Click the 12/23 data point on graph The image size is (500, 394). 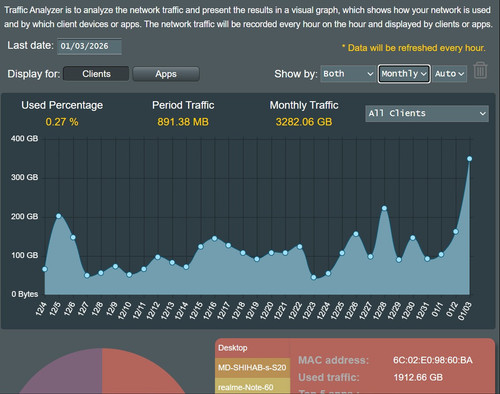(313, 277)
